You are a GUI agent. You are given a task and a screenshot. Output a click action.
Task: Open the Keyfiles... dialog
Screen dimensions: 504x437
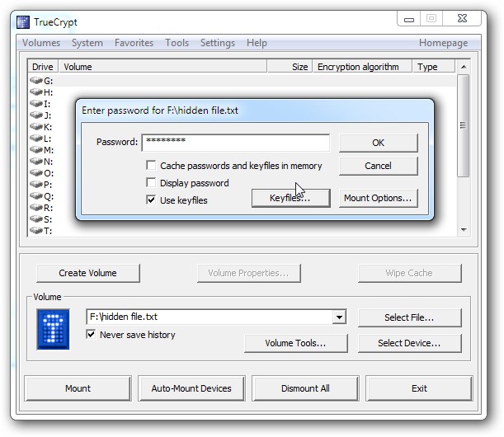point(291,198)
